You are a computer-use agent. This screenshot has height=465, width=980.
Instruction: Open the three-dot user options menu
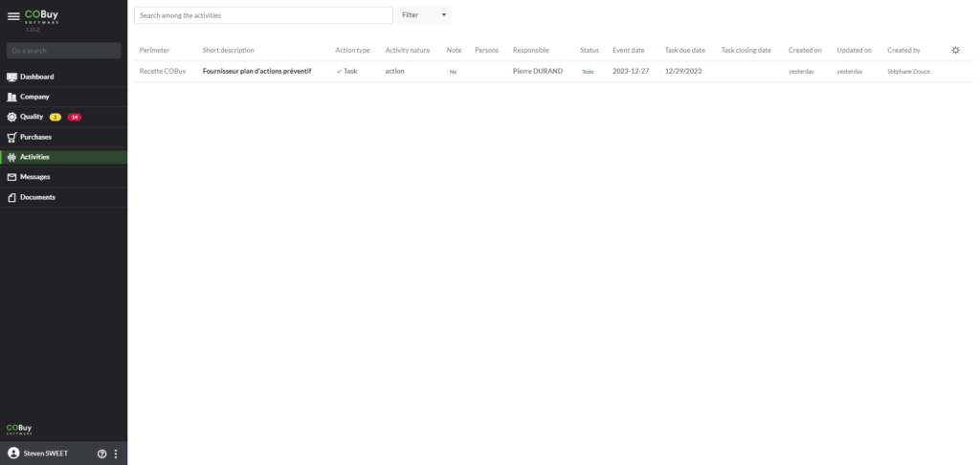click(116, 454)
